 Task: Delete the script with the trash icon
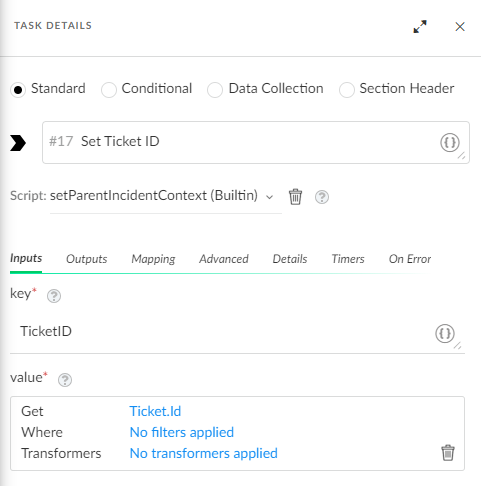(x=295, y=196)
